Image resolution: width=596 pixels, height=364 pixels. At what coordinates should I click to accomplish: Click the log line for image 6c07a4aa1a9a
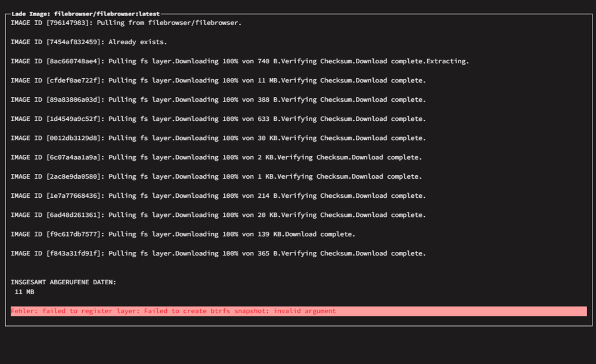pos(216,157)
